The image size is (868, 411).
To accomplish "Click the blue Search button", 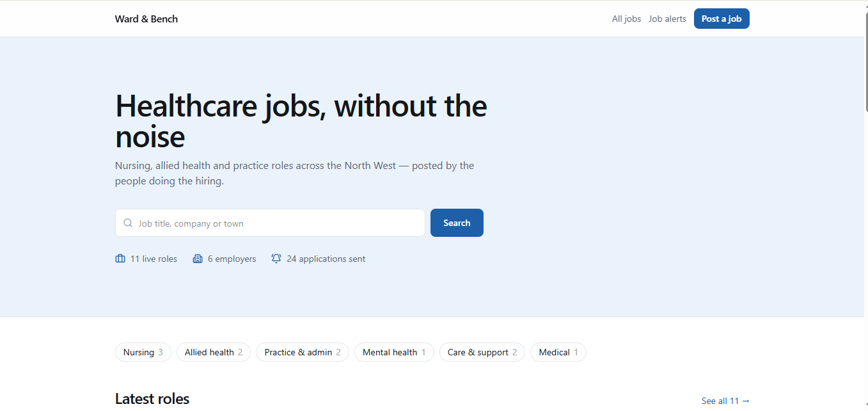I will [x=457, y=223].
